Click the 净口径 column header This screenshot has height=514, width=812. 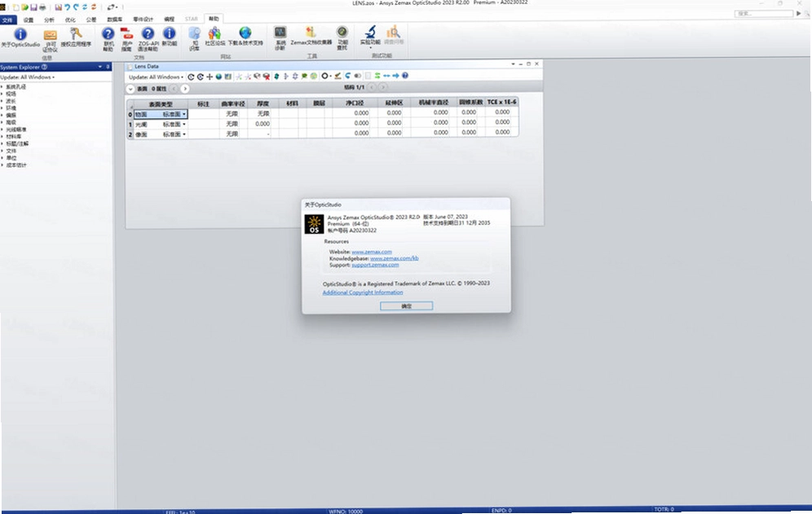click(355, 103)
